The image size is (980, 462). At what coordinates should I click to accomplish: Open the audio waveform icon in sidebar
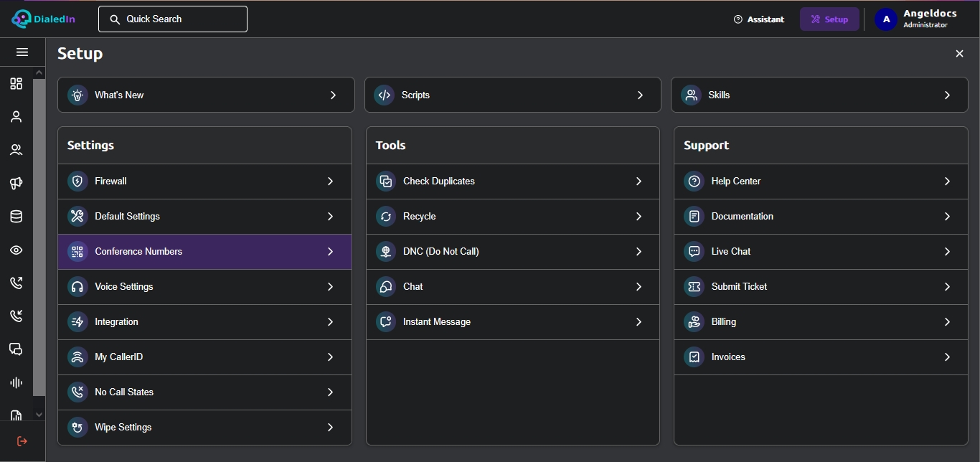[16, 382]
